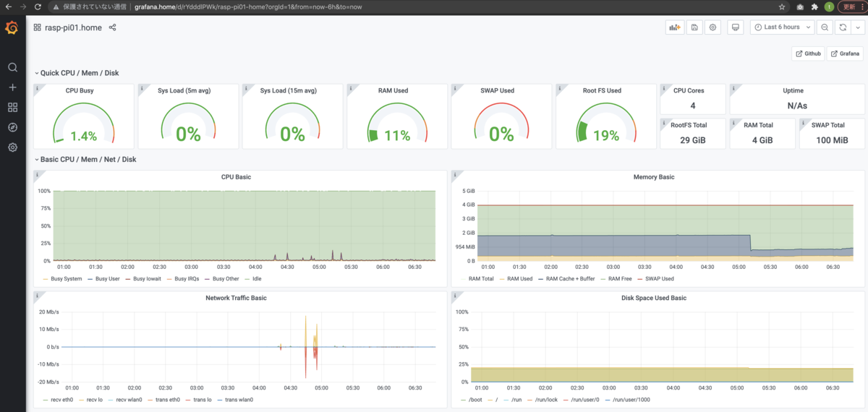Go back with browser back arrow
Image resolution: width=868 pixels, height=412 pixels.
(x=7, y=7)
